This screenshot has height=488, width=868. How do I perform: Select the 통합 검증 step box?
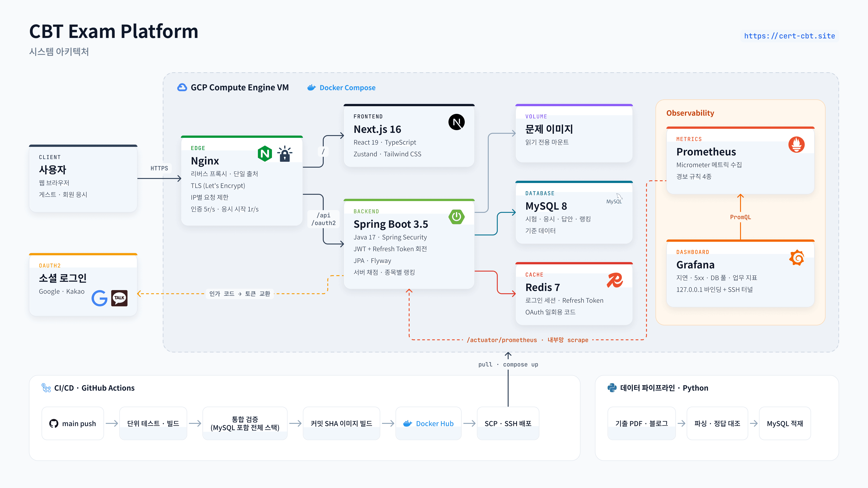coord(245,423)
